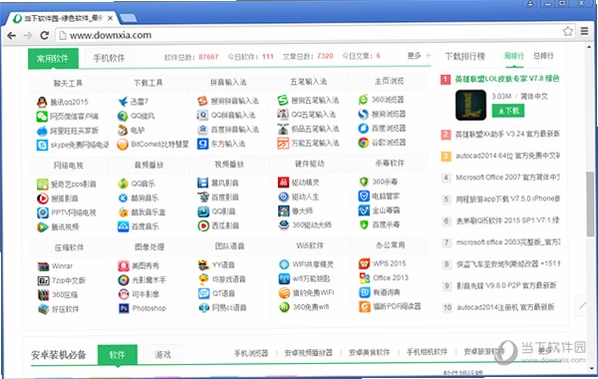
Task: Switch to 软件 tab under 安卓装机必备
Action: click(117, 355)
